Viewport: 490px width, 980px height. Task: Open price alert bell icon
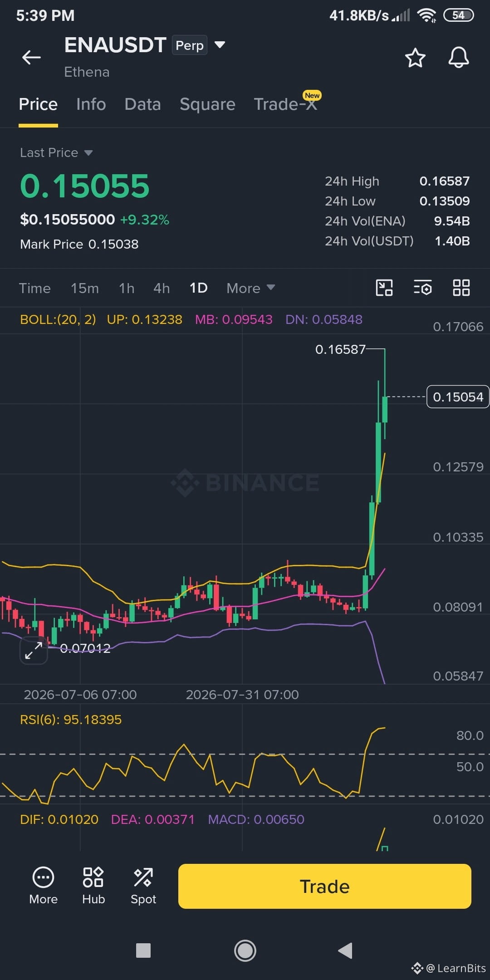click(x=459, y=58)
